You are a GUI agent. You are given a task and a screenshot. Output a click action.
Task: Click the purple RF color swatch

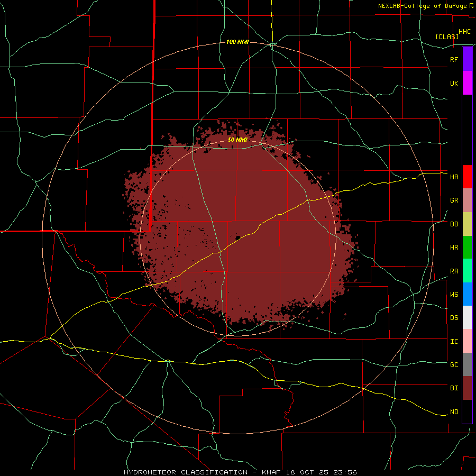(x=467, y=59)
